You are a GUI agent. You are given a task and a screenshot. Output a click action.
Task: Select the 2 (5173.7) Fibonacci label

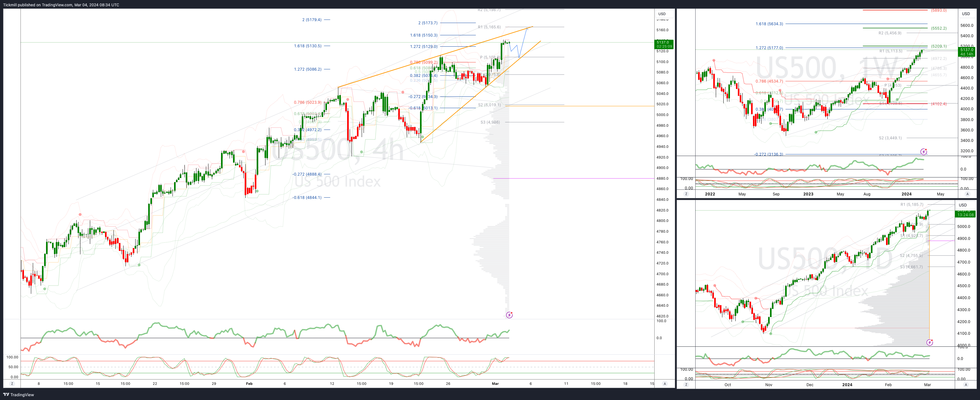(428, 23)
